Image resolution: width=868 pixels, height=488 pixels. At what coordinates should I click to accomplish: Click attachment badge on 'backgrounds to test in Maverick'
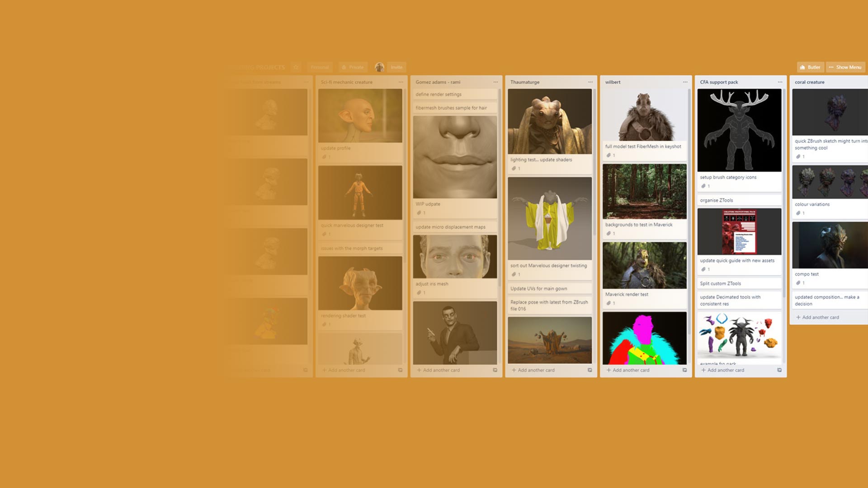click(611, 234)
